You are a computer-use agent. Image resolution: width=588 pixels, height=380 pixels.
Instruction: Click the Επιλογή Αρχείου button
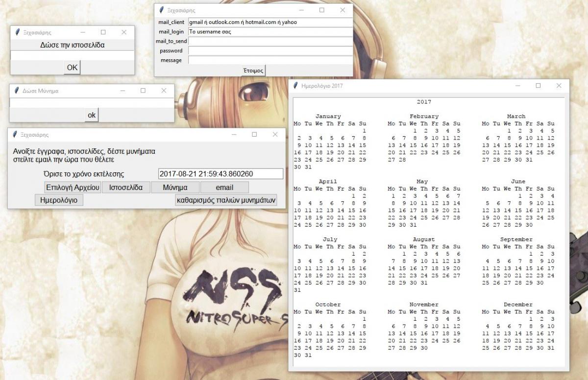73,188
